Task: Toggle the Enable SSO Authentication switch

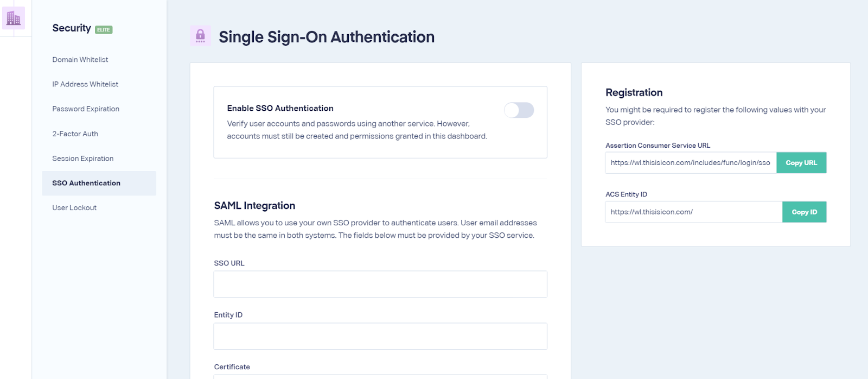Action: [519, 110]
